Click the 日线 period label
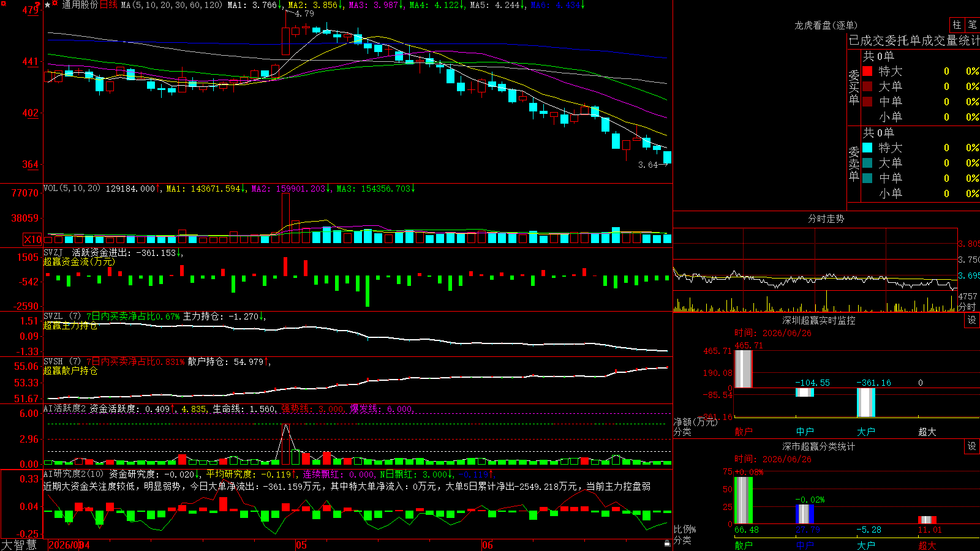 pyautogui.click(x=108, y=5)
